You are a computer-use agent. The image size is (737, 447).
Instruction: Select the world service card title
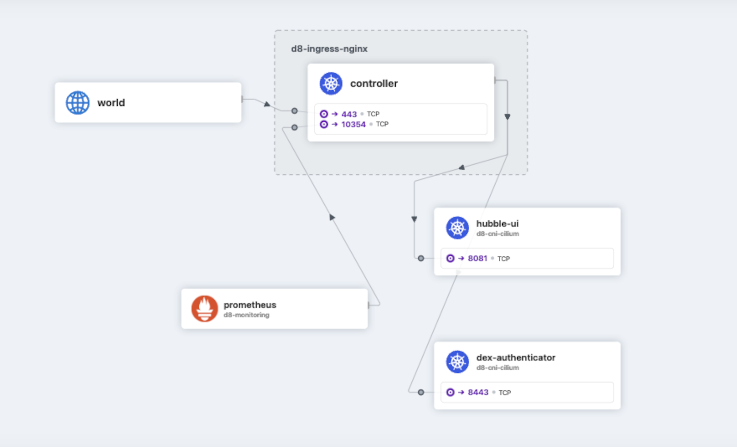[111, 102]
